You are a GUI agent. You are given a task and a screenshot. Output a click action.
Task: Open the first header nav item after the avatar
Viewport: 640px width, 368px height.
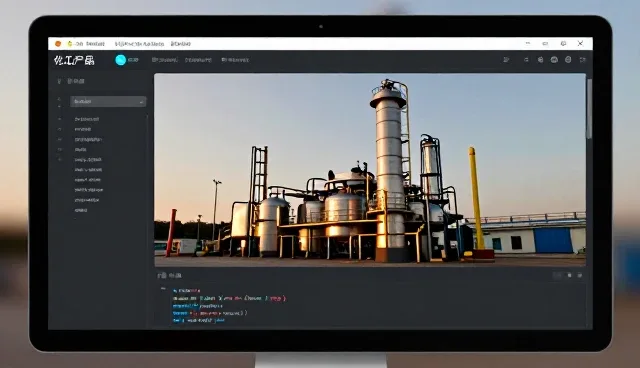tap(164, 60)
